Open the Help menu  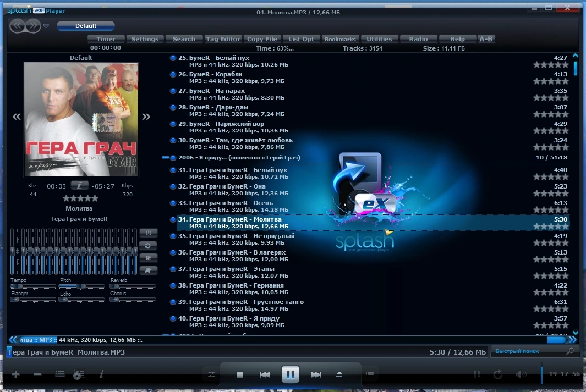coord(457,39)
